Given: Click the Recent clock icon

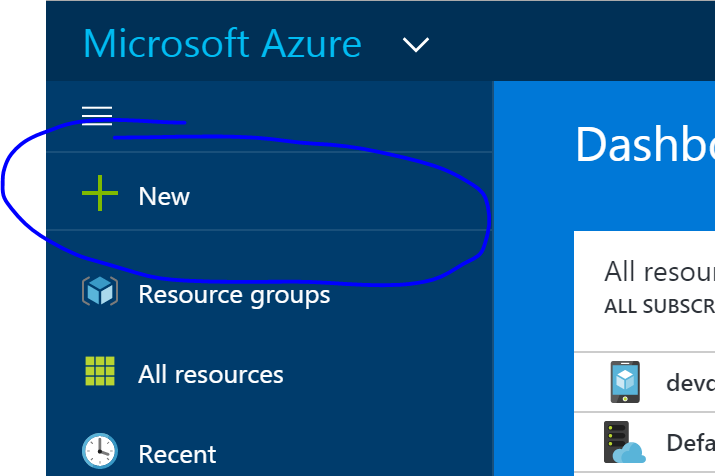Looking at the screenshot, I should coord(100,452).
